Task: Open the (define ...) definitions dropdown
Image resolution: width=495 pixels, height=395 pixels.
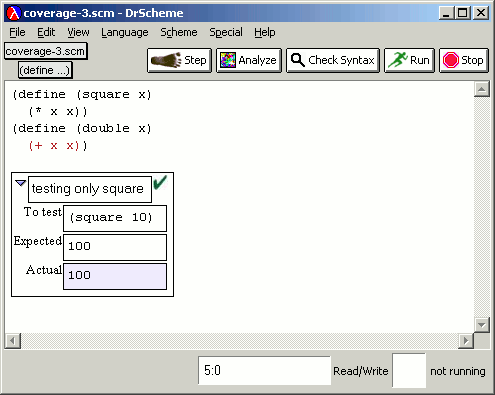Action: pos(45,70)
